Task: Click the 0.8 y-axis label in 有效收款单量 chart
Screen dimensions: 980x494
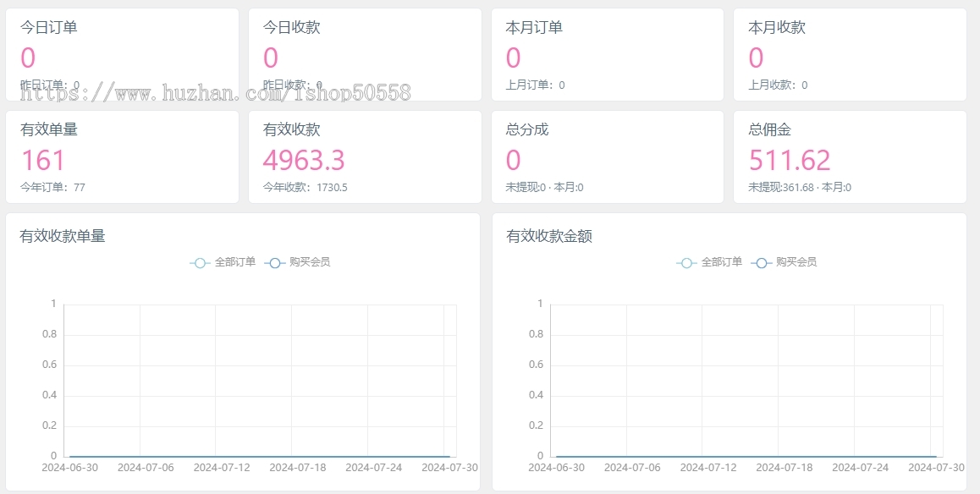Action: pyautogui.click(x=49, y=334)
